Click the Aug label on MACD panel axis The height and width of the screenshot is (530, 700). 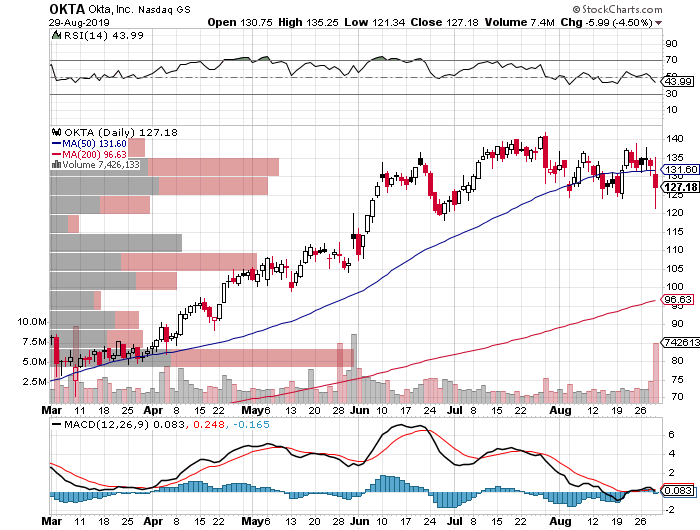pos(560,521)
